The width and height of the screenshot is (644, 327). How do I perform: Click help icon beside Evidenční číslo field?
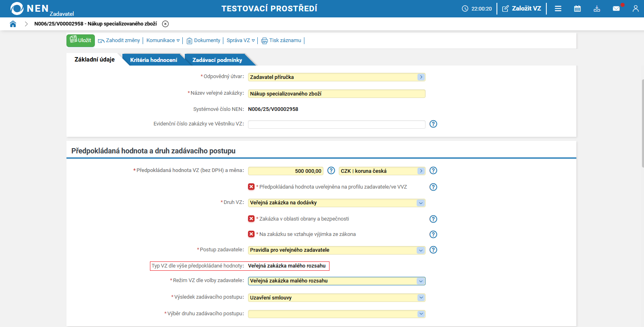[433, 124]
